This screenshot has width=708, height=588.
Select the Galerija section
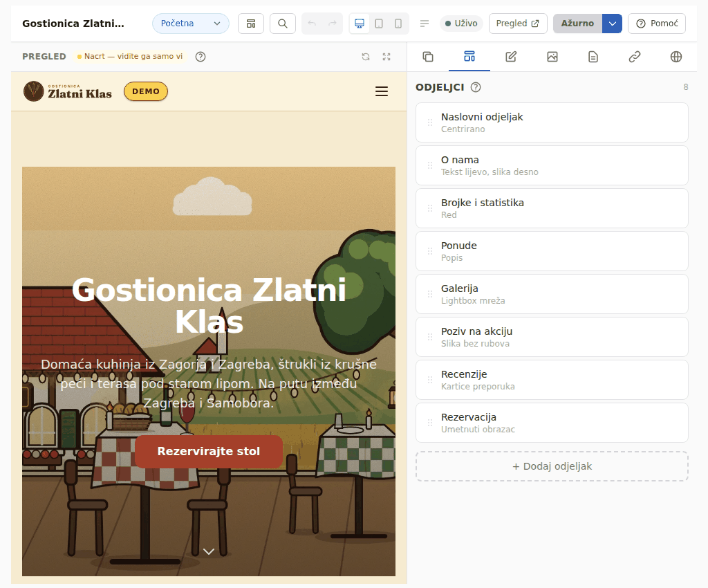(x=552, y=294)
